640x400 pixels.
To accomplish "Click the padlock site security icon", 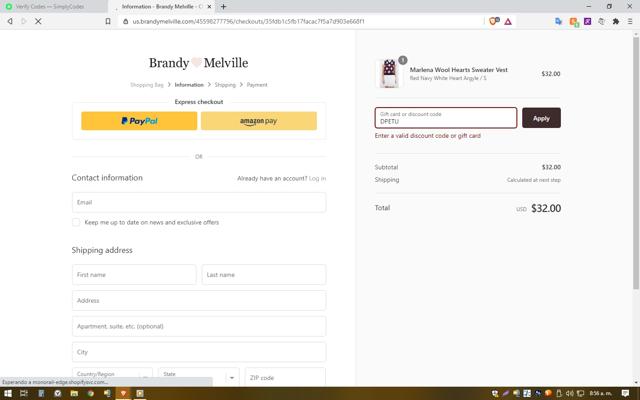I will [126, 21].
